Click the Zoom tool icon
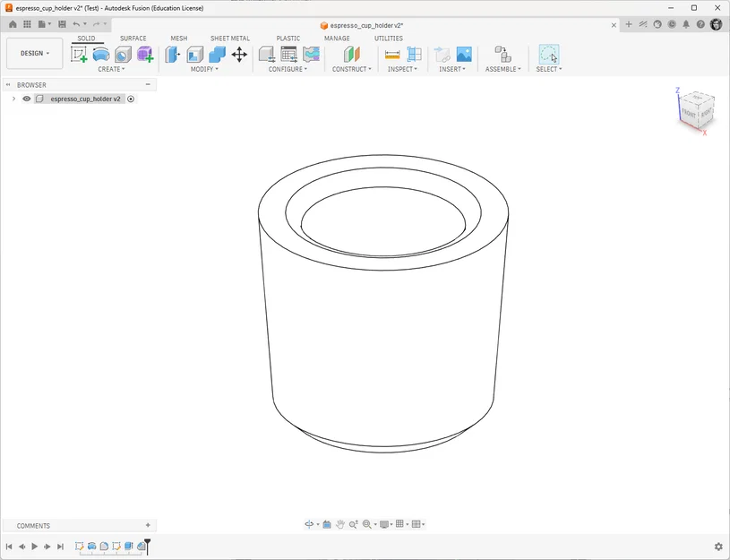The width and height of the screenshot is (730, 560). (354, 524)
